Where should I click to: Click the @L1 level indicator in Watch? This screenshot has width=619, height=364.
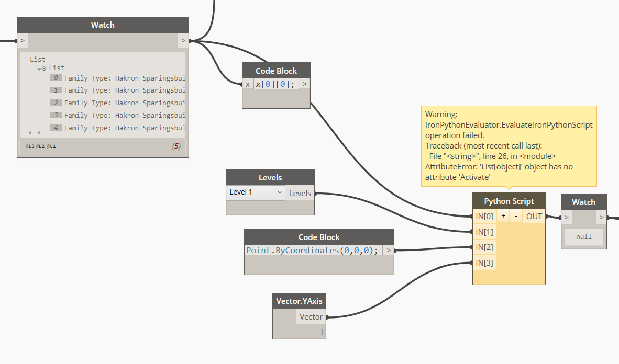51,146
